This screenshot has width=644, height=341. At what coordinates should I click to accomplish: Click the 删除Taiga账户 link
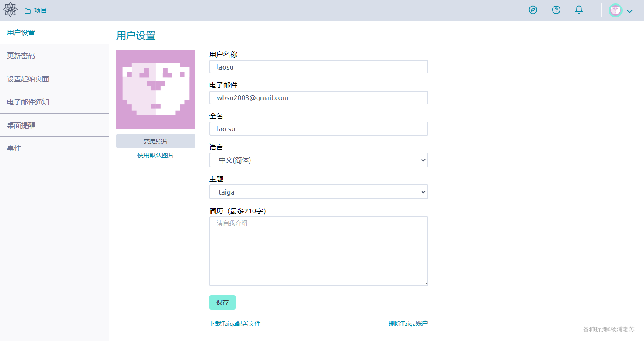coord(408,324)
